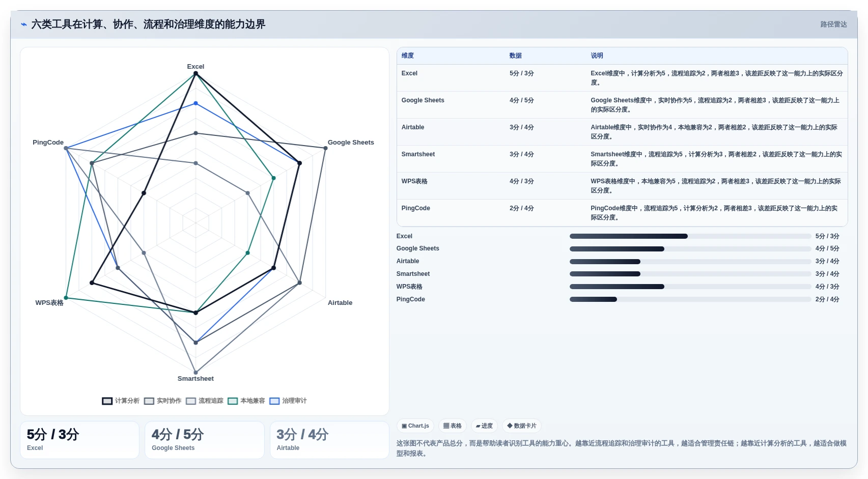Click the Smartsheet outermost radar data point
The height and width of the screenshot is (479, 868).
click(x=195, y=372)
